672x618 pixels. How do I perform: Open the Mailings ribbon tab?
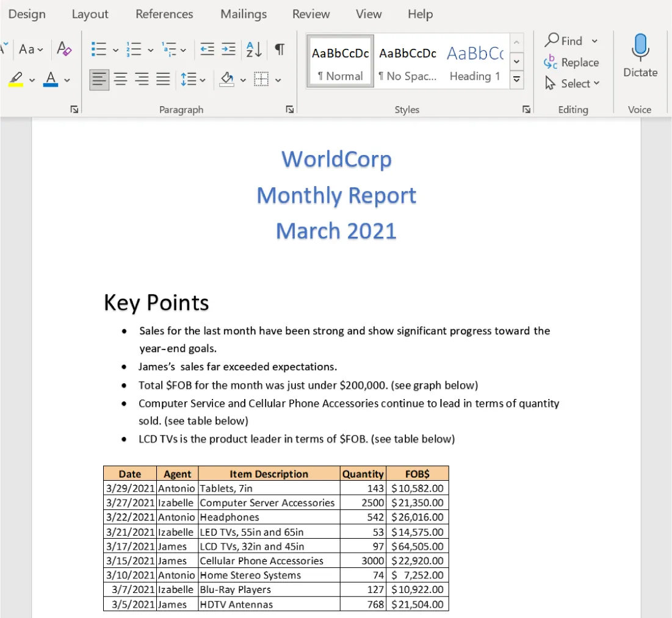tap(243, 13)
